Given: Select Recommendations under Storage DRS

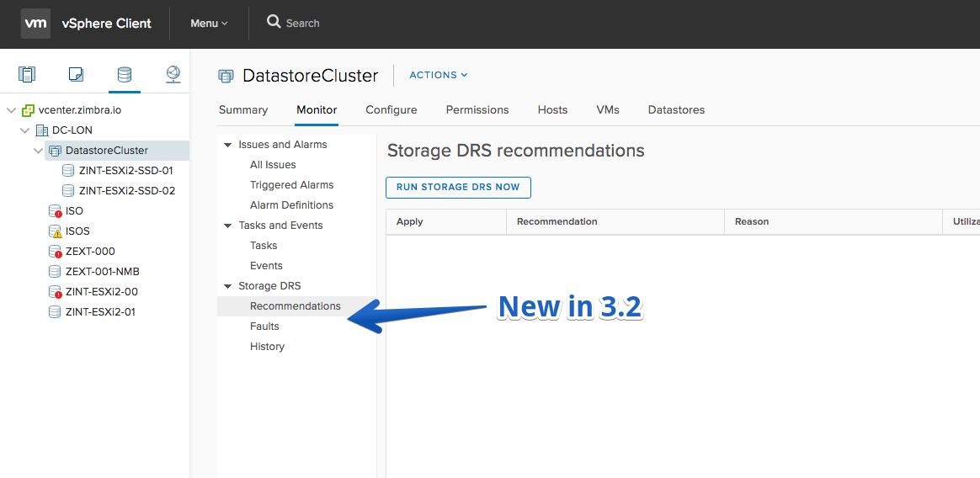Looking at the screenshot, I should coord(296,306).
